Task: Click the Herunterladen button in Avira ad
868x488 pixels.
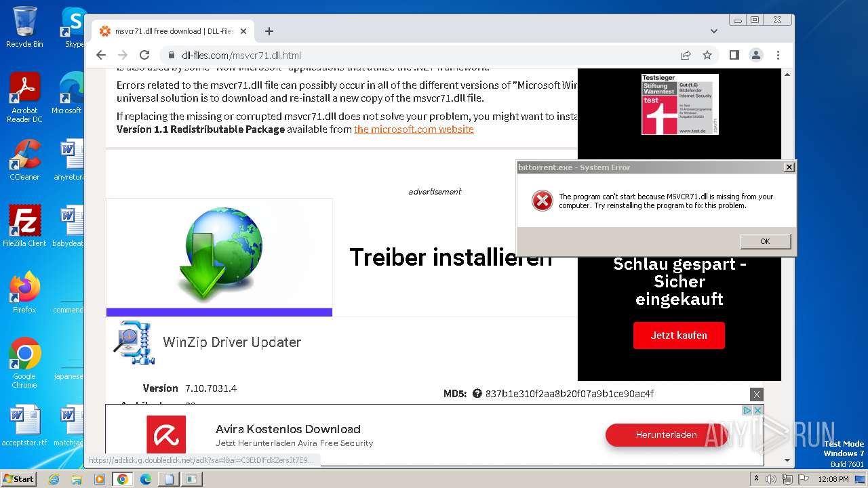Action: coord(666,435)
